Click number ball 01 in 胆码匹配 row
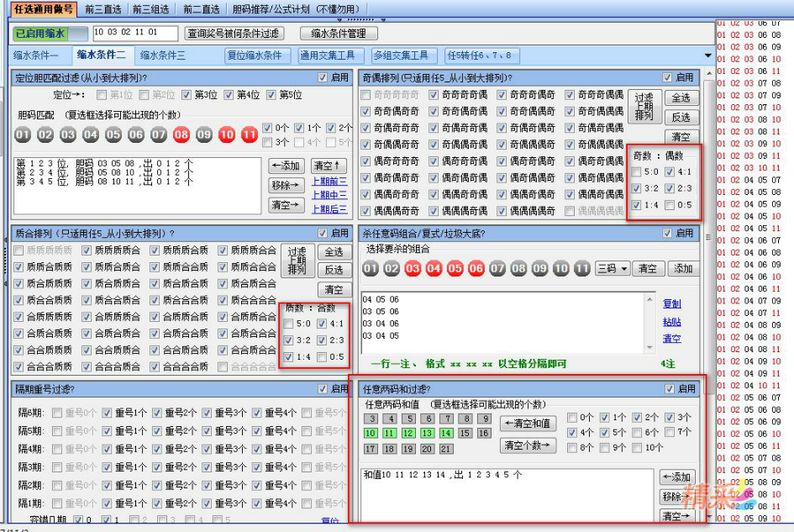The image size is (794, 532). (23, 135)
